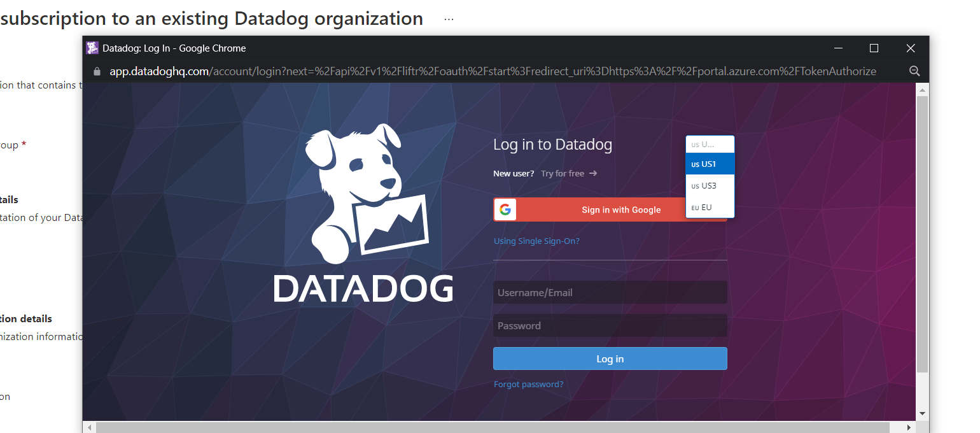Open the Using Single Sign-On link
Screen dimensions: 980x433
(536, 241)
